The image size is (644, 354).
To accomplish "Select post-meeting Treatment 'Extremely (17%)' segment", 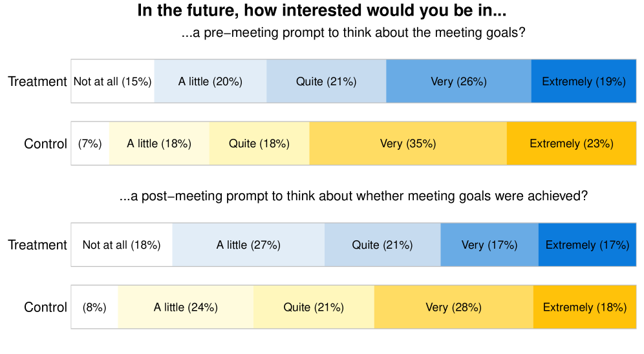I will click(587, 245).
